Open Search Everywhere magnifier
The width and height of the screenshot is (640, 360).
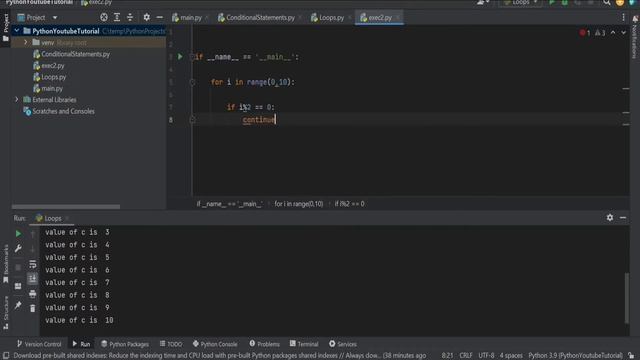[x=607, y=3]
